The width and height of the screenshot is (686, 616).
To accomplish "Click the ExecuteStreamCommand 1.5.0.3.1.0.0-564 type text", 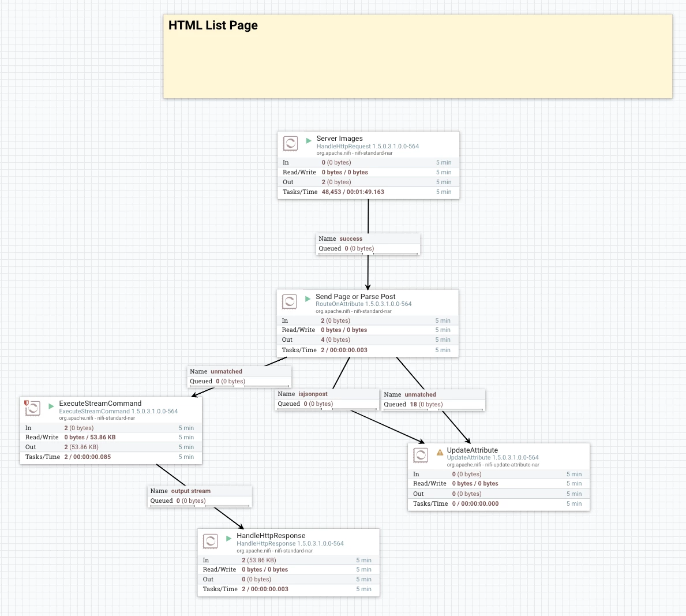I will [x=118, y=411].
